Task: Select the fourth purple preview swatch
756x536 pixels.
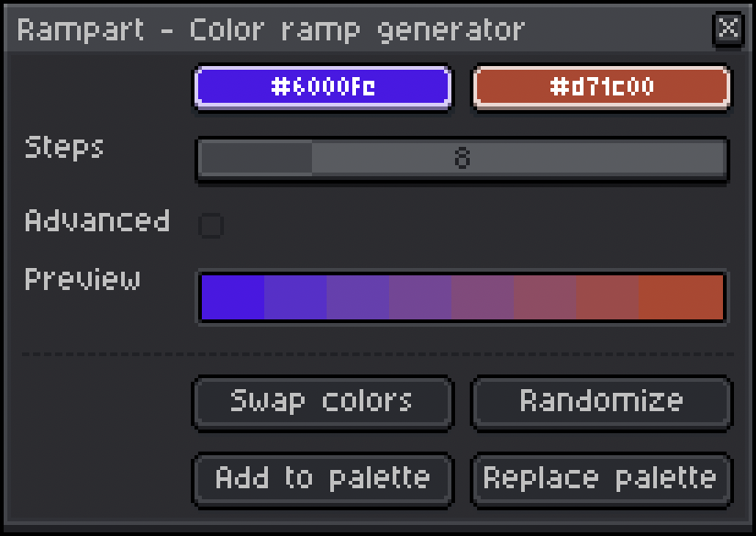Action: (x=420, y=297)
